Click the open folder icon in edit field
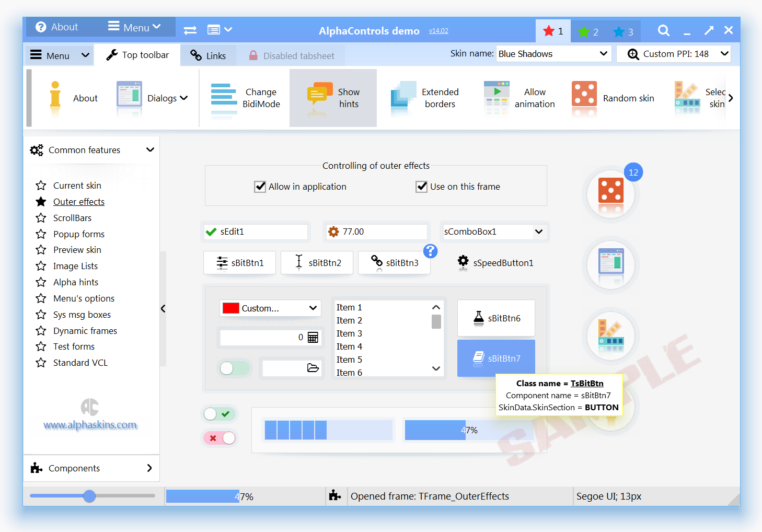 (x=313, y=368)
